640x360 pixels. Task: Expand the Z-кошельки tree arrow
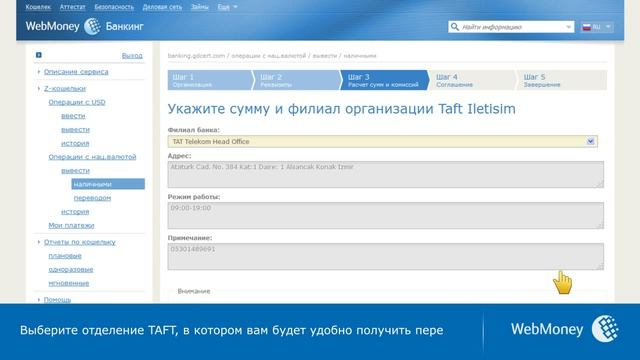pos(39,88)
